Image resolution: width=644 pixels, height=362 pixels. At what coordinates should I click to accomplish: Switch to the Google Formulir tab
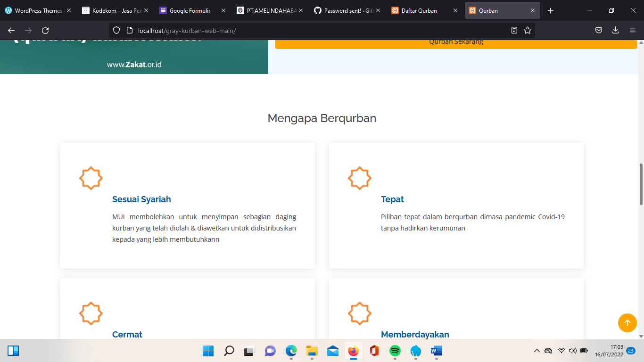pos(190,10)
